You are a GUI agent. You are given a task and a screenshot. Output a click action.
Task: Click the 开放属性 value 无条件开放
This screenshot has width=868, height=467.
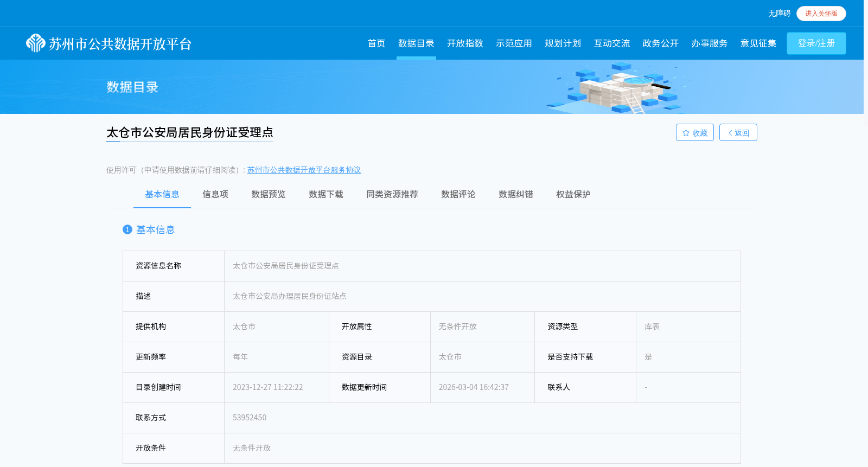(x=458, y=327)
